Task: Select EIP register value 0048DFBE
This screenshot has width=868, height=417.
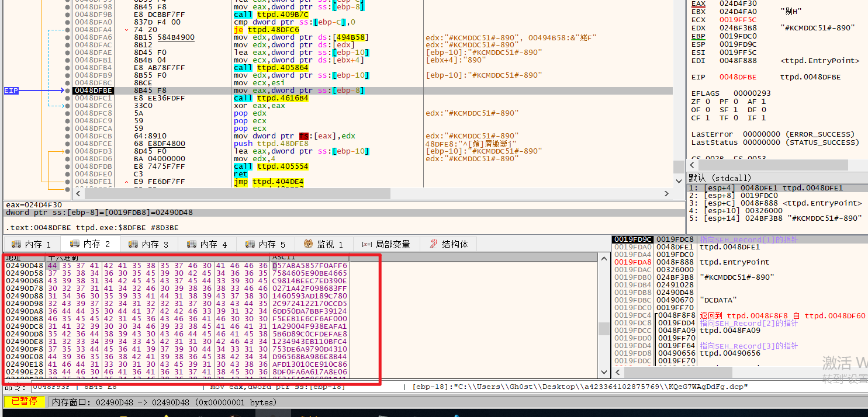Action: coord(738,77)
